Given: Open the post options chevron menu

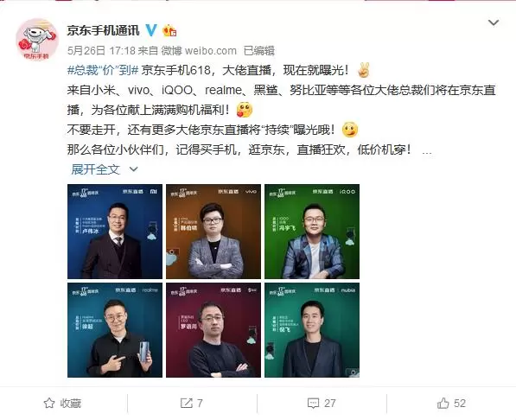Looking at the screenshot, I should [x=494, y=22].
